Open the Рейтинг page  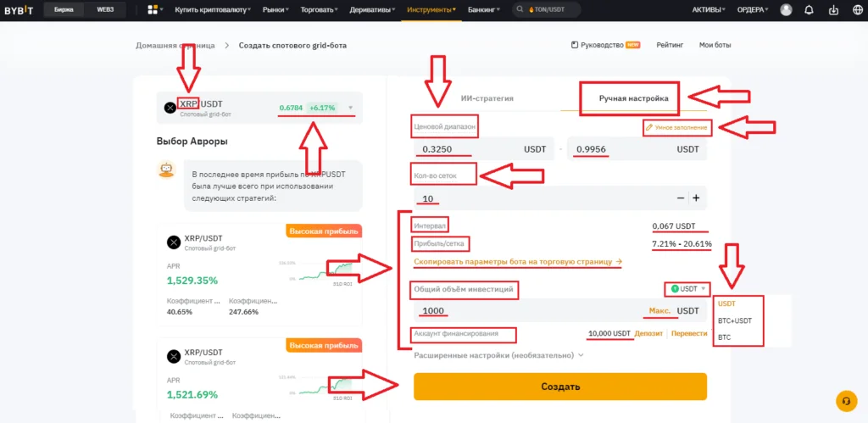670,45
